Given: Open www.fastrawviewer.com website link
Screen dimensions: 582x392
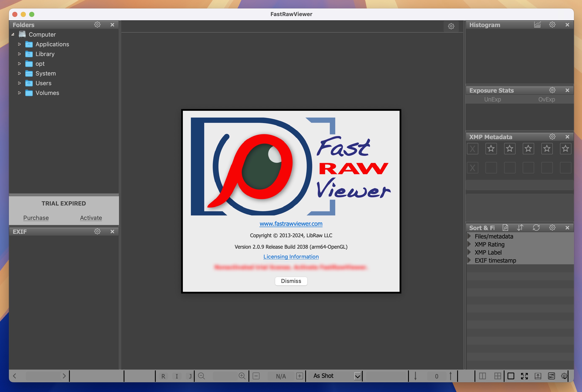Looking at the screenshot, I should (291, 223).
